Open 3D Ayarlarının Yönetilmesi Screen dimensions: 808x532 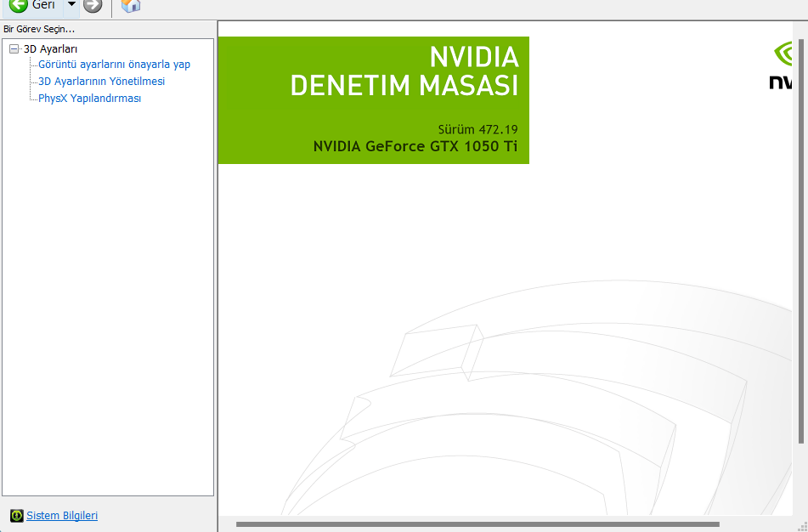pos(101,82)
